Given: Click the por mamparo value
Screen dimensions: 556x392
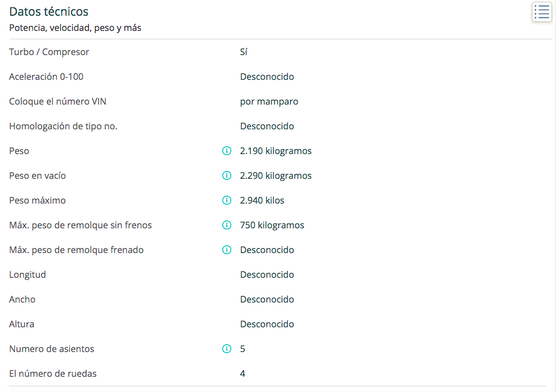Looking at the screenshot, I should tap(269, 102).
